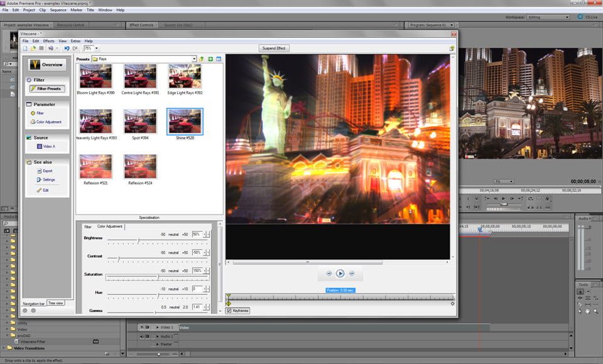Collapse the proDAD effects folder
The image size is (603, 364).
7,335
